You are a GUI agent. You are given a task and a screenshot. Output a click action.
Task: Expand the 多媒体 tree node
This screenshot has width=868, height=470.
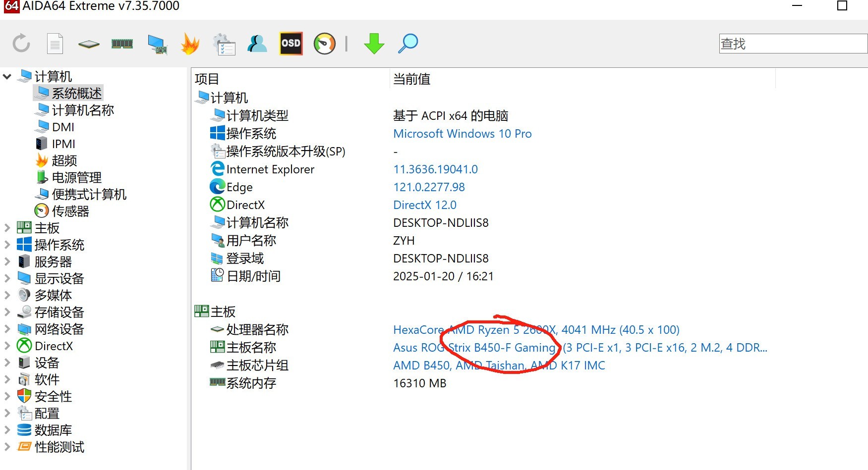point(7,295)
